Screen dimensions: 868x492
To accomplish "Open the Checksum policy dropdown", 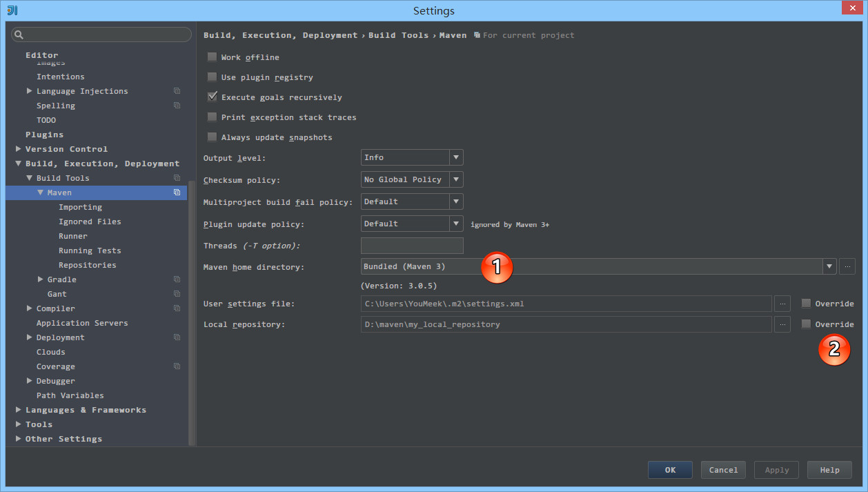I will 456,179.
